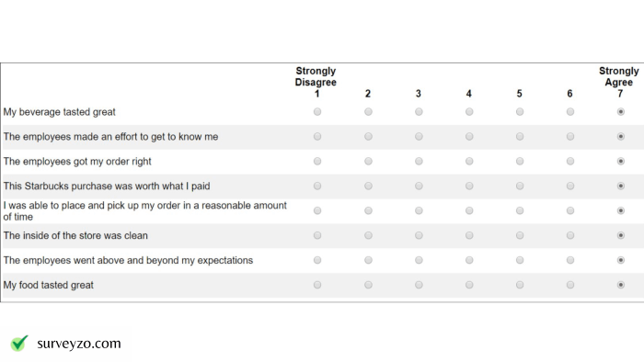Open the surveyzo.com link

pos(79,344)
